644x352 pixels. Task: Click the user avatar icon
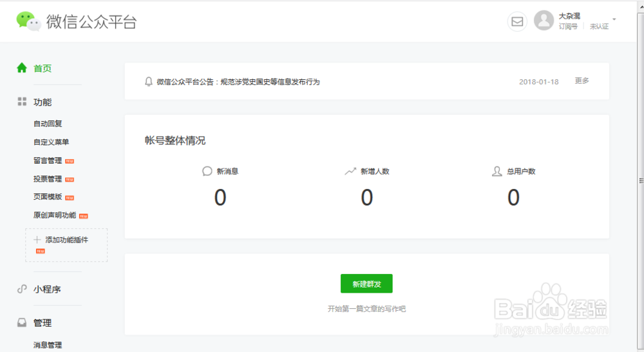[x=544, y=21]
